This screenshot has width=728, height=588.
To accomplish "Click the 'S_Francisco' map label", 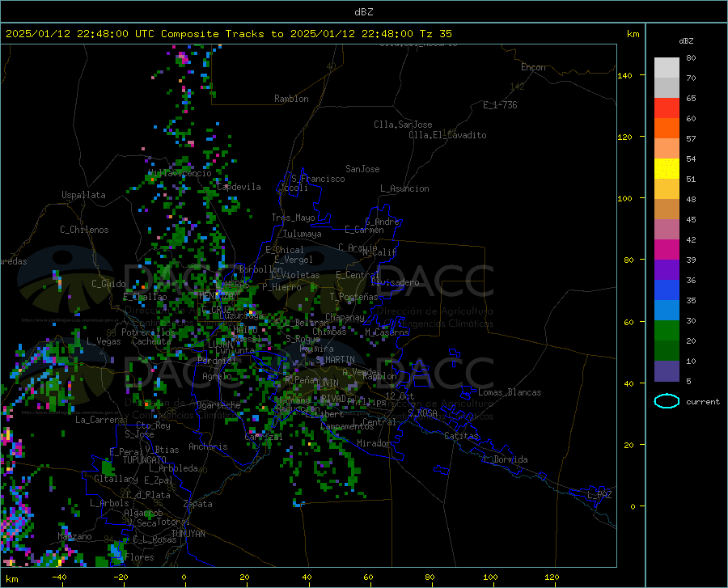I will coord(318,179).
